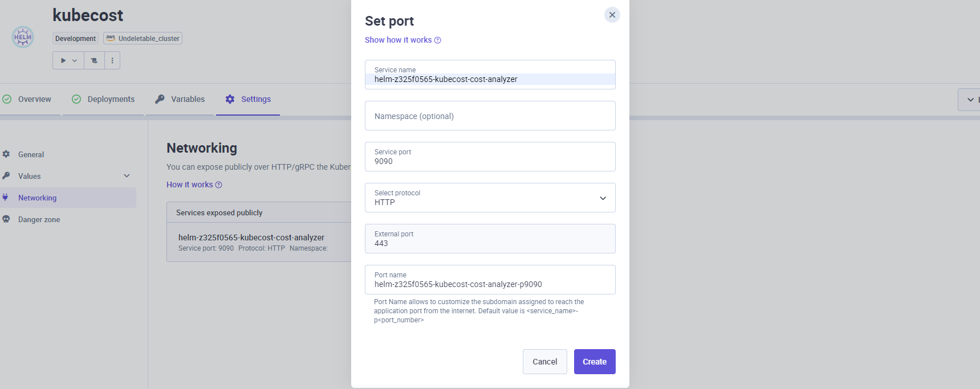Click the Create button
The height and width of the screenshot is (389, 980).
tap(594, 362)
